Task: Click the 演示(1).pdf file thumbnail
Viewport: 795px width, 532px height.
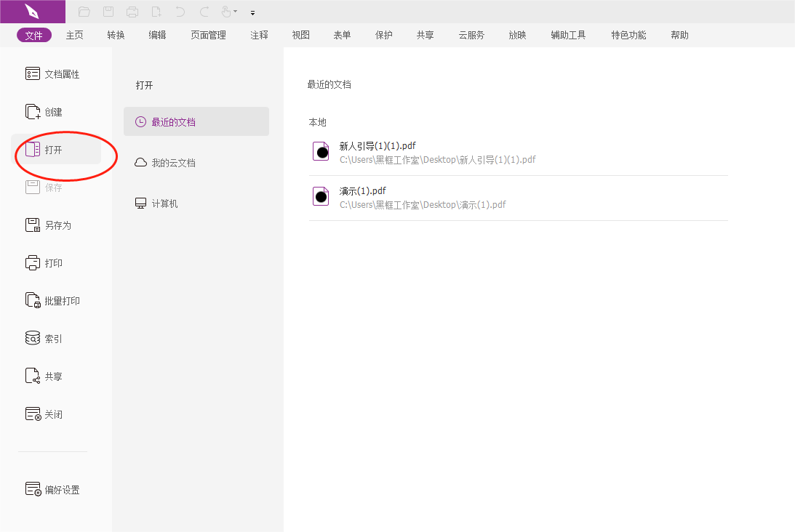Action: (320, 196)
